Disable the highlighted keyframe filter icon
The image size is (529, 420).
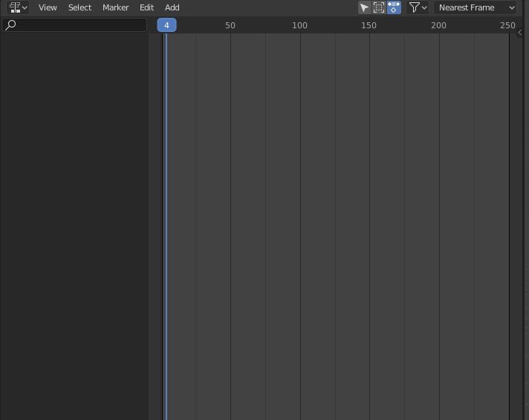(394, 7)
